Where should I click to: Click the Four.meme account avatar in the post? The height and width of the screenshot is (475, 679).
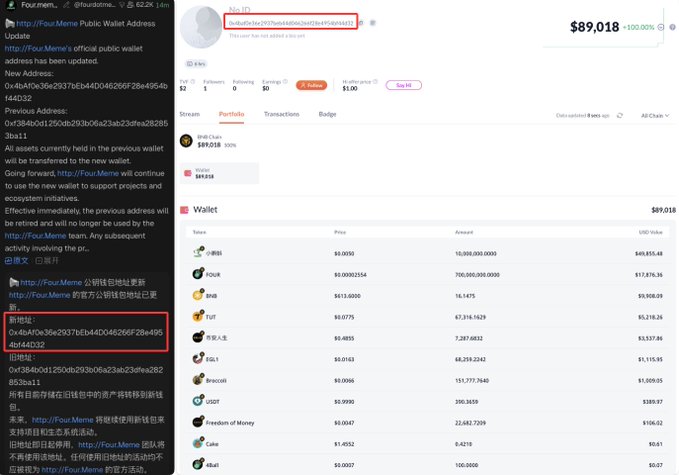click(10, 5)
